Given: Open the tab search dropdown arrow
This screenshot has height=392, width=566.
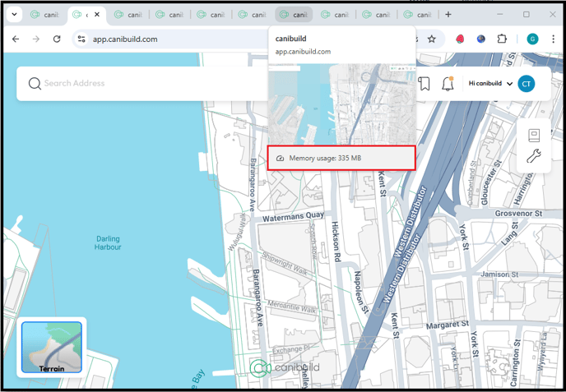Looking at the screenshot, I should click(x=15, y=15).
